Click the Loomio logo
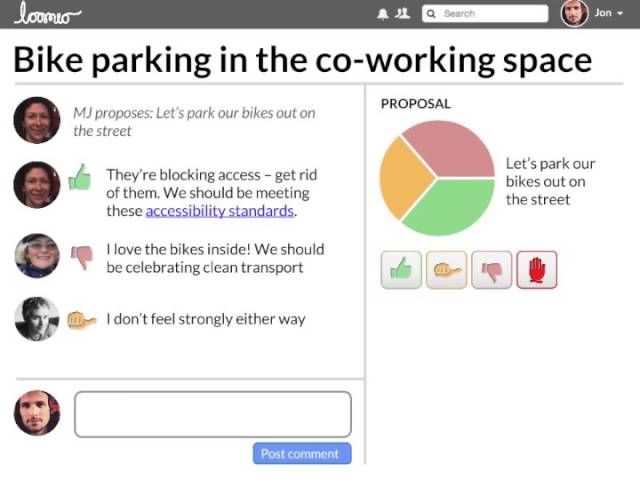Image resolution: width=640 pixels, height=480 pixels. (47, 14)
